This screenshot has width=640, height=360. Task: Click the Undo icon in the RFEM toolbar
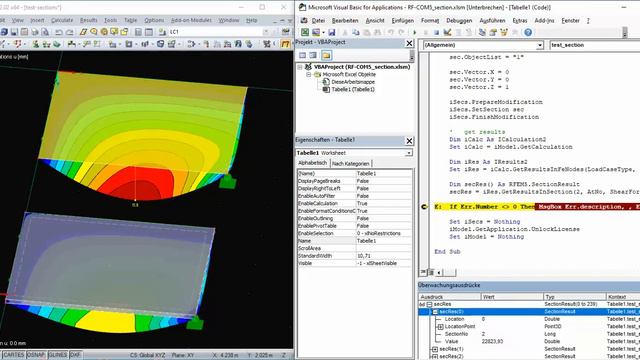click(x=59, y=32)
